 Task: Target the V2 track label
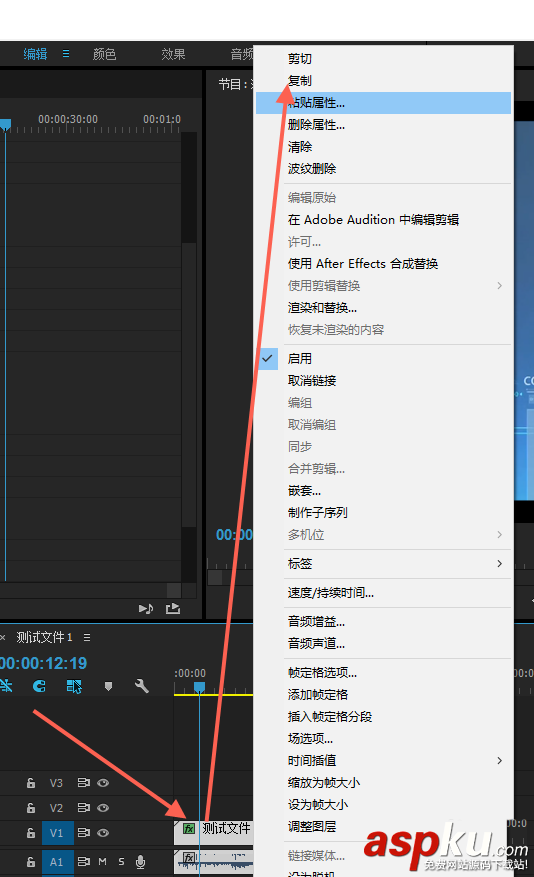pos(56,808)
